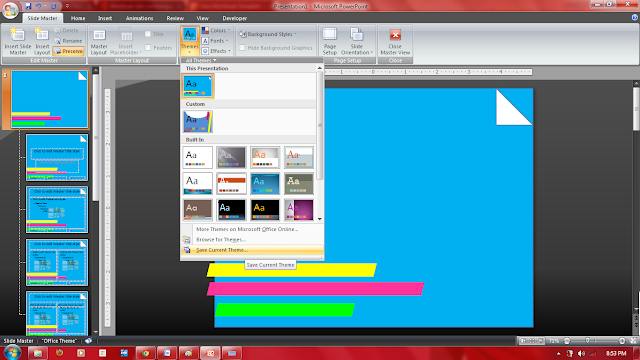The width and height of the screenshot is (640, 360).
Task: Switch to the Animations tab
Action: click(139, 18)
